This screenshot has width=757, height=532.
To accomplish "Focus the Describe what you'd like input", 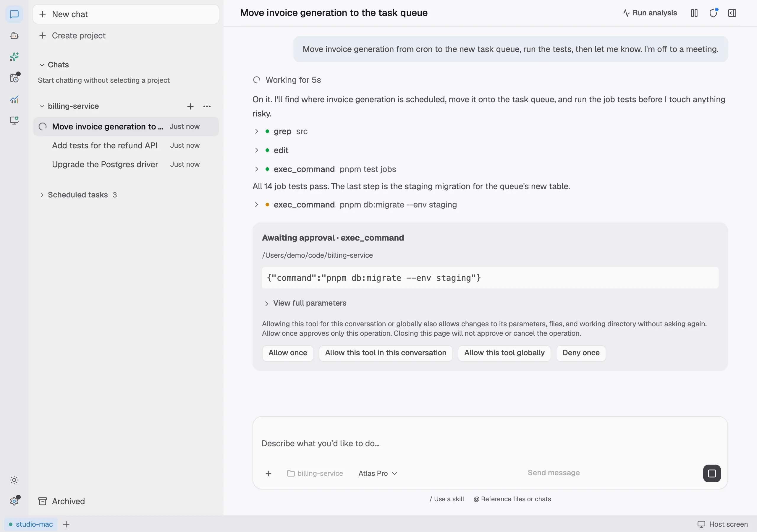I will 490,443.
